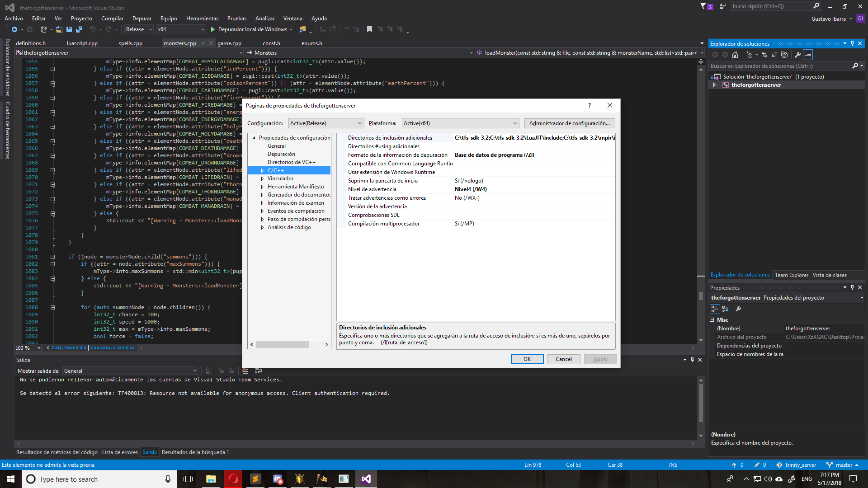Click the Properties wrench icon in Solution Explorer
868x488 pixels.
pos(798,55)
